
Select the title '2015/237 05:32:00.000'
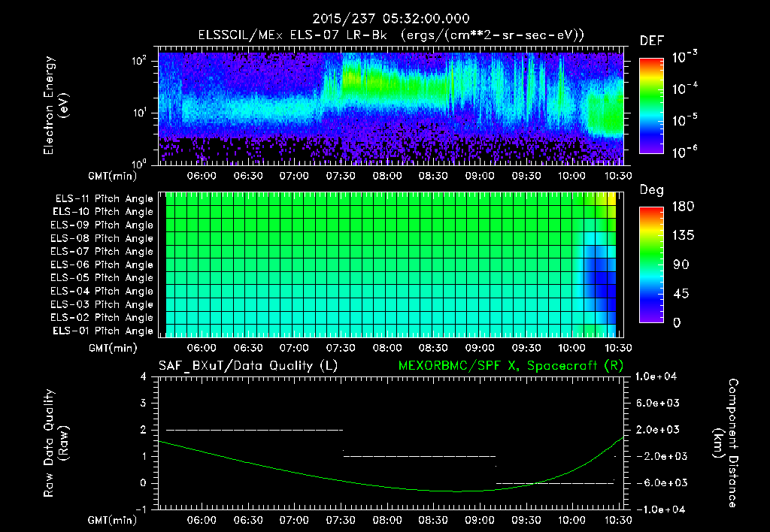[x=391, y=19]
